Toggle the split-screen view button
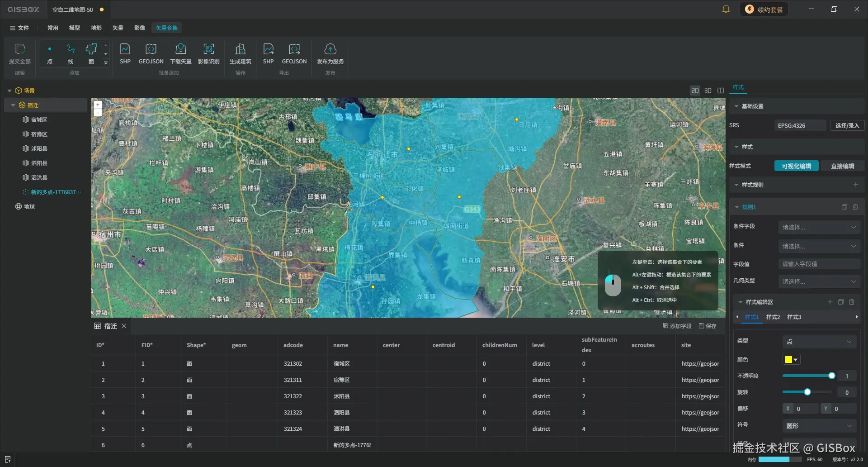This screenshot has width=868, height=467. (721, 91)
